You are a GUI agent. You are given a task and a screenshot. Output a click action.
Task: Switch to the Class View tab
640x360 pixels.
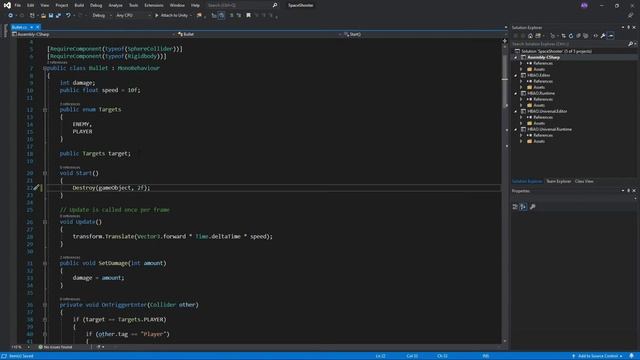[584, 181]
